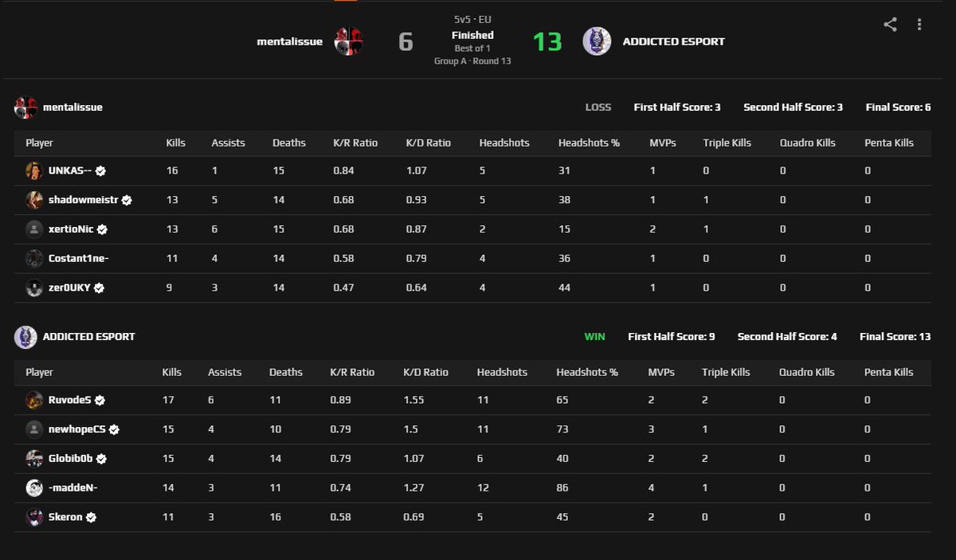Click RuvodeS K/D ratio 1.55

pyautogui.click(x=413, y=401)
